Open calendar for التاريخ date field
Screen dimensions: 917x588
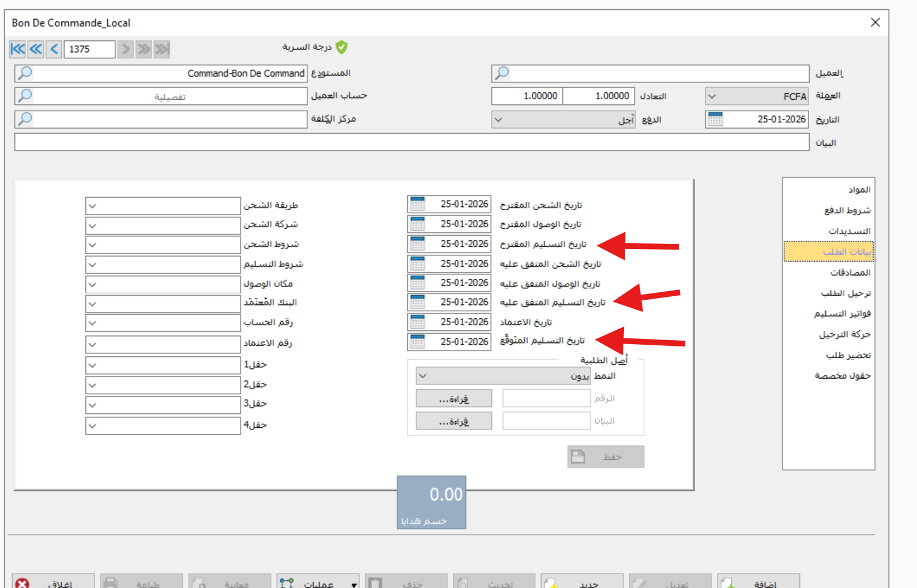(x=715, y=119)
